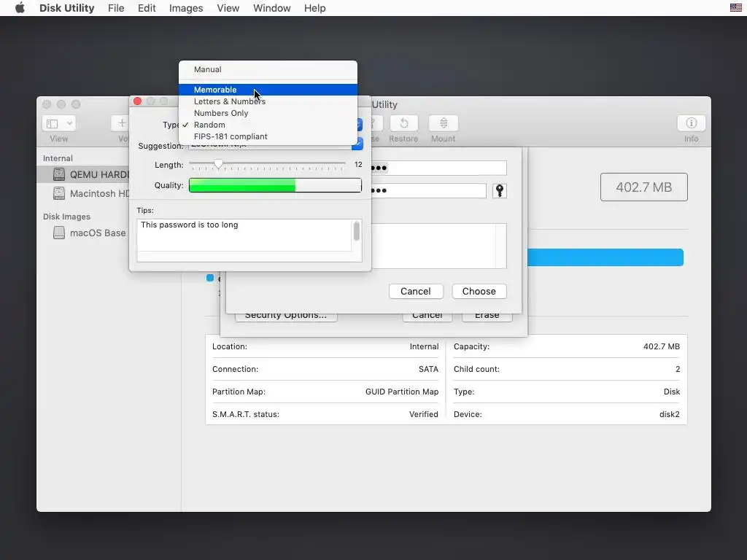Screen dimensions: 747x560
Task: Click the Suggestion dropdown arrow
Action: tap(357, 144)
